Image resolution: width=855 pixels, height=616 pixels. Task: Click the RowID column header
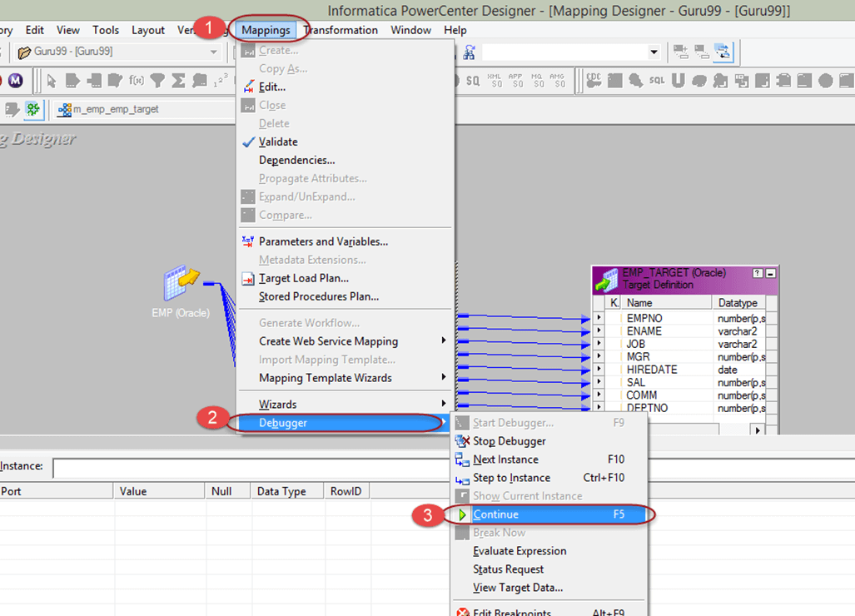point(347,491)
